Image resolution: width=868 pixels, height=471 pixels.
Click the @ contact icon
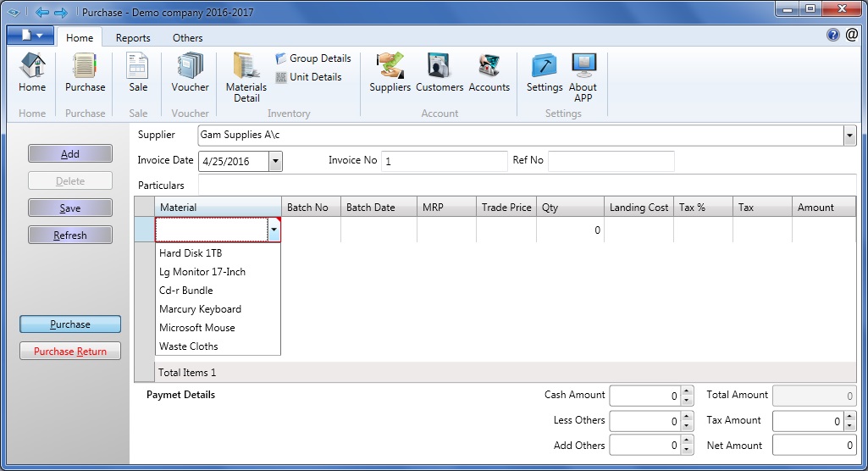(x=852, y=35)
